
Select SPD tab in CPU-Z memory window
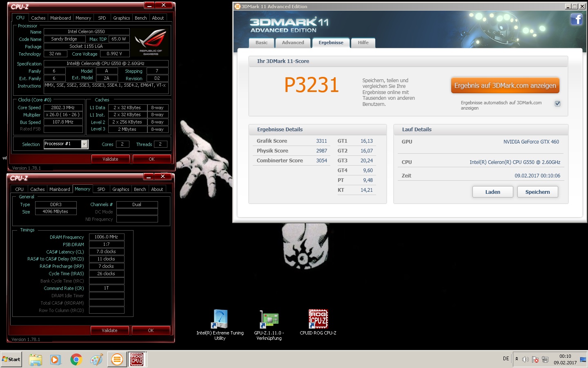pos(101,189)
